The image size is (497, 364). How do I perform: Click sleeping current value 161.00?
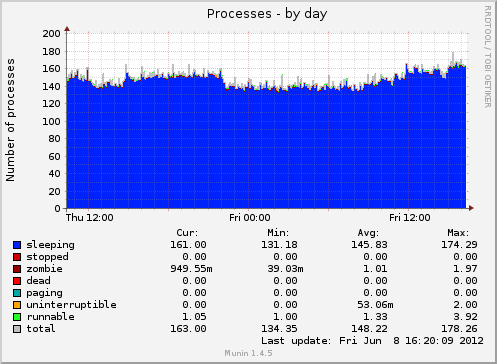click(188, 245)
